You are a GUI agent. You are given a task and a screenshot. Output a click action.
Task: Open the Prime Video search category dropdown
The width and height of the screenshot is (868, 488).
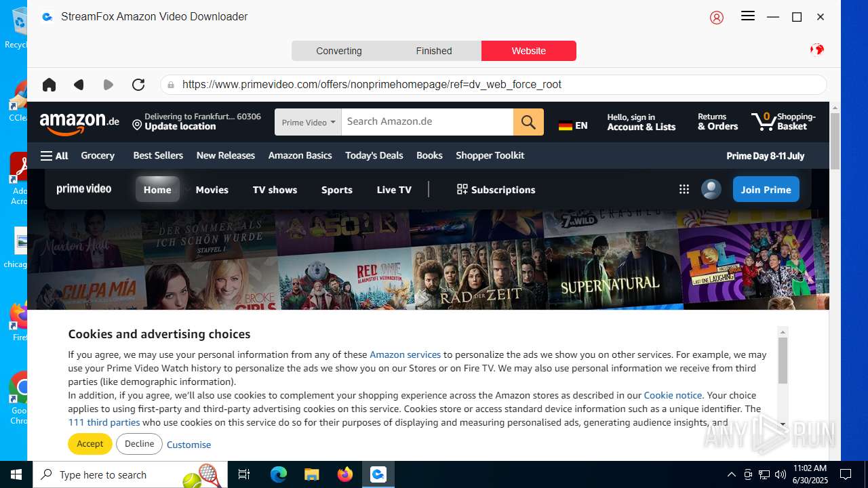308,122
